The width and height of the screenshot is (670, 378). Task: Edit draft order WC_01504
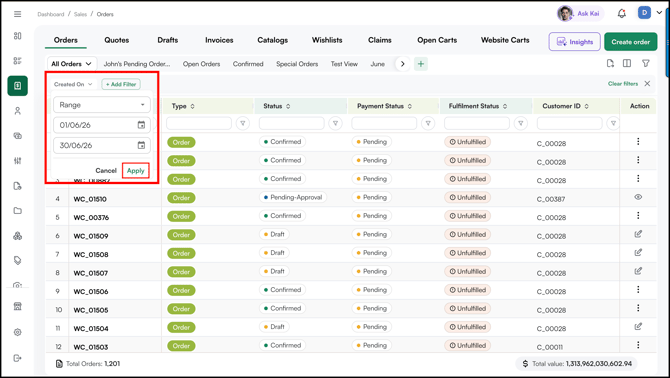pyautogui.click(x=638, y=326)
